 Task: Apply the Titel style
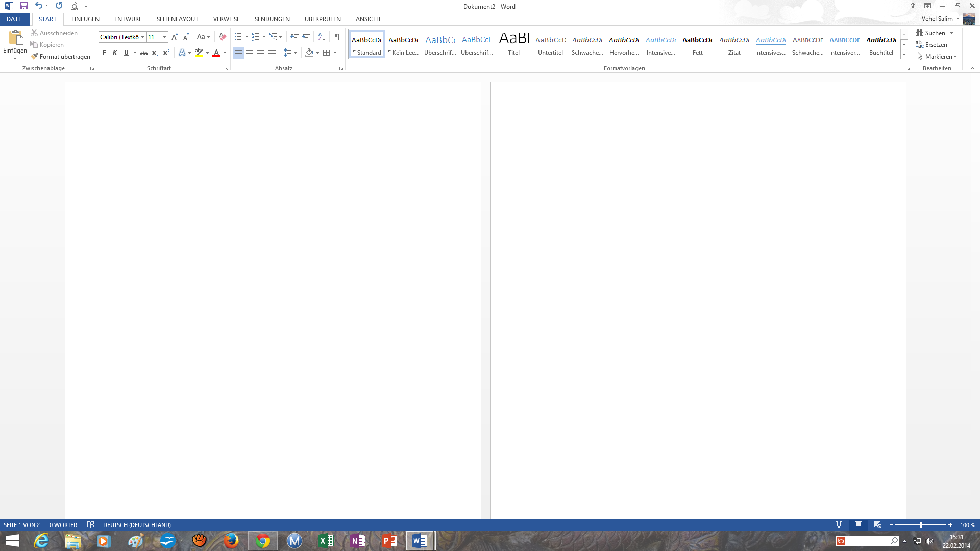click(x=513, y=44)
